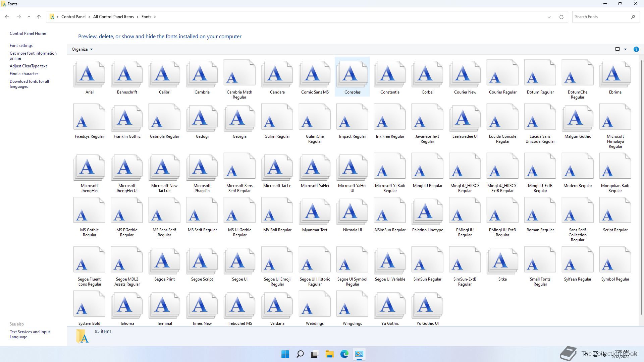Select the highlighted Consolas font
Screen dimensions: 644x362
352,77
